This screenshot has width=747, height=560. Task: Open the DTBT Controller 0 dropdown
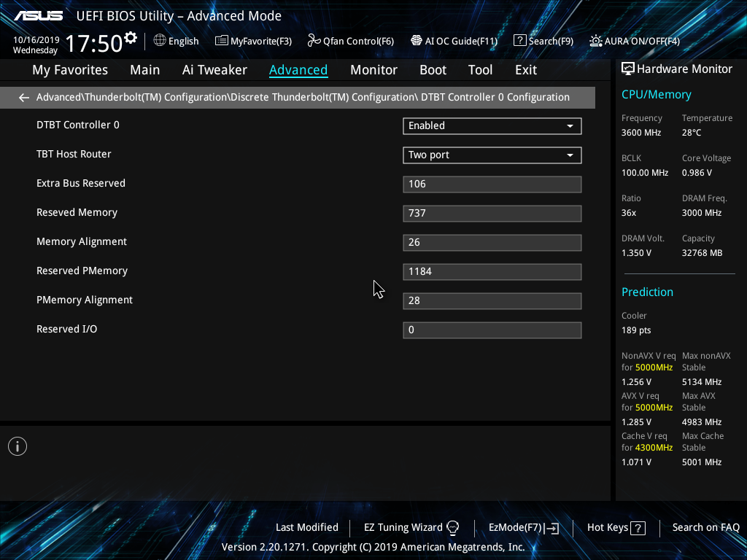492,125
